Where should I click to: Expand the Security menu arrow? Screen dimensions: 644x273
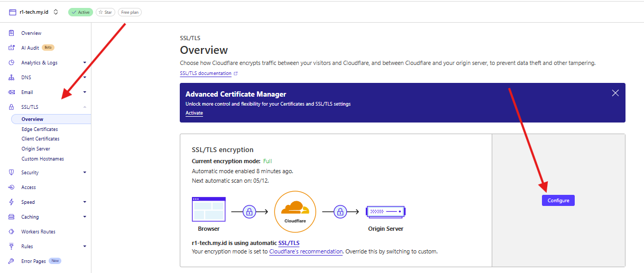point(85,173)
